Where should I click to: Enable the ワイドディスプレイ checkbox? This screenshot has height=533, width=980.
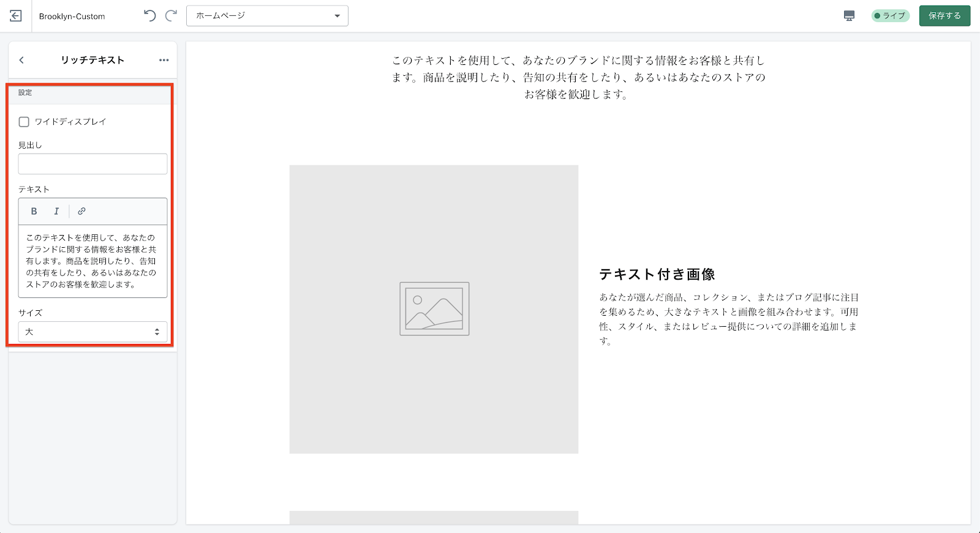click(x=24, y=122)
